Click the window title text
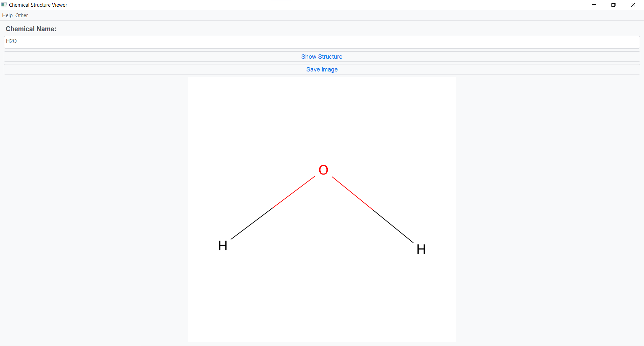The width and height of the screenshot is (644, 346). click(38, 5)
